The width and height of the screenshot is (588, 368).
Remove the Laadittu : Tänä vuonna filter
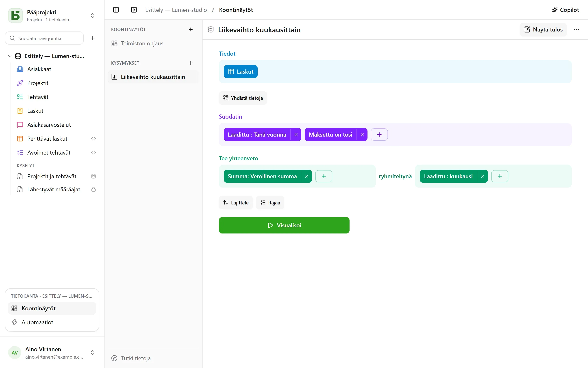(296, 135)
